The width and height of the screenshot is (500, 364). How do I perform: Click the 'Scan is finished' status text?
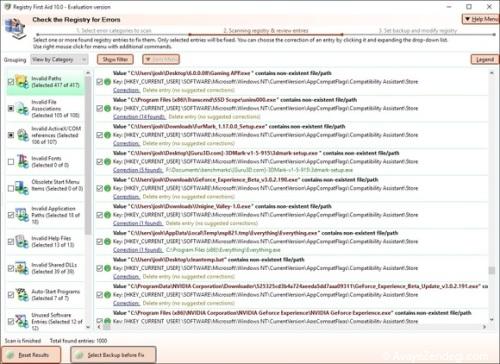23,341
